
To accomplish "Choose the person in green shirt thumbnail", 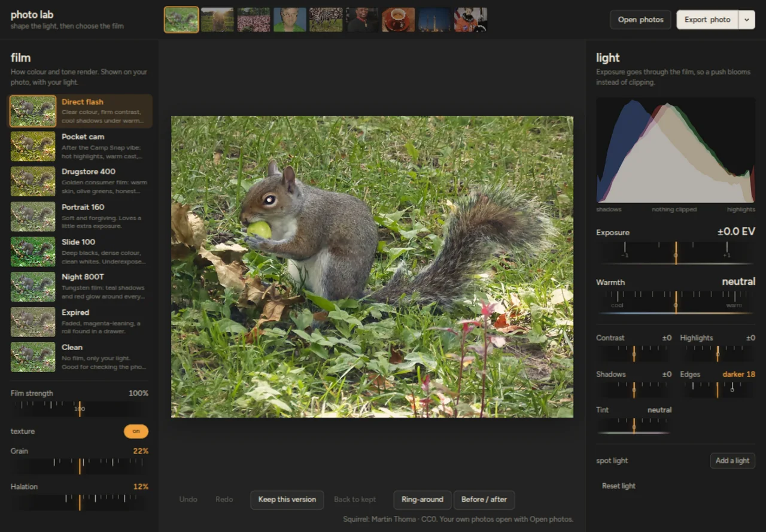I will 290,20.
